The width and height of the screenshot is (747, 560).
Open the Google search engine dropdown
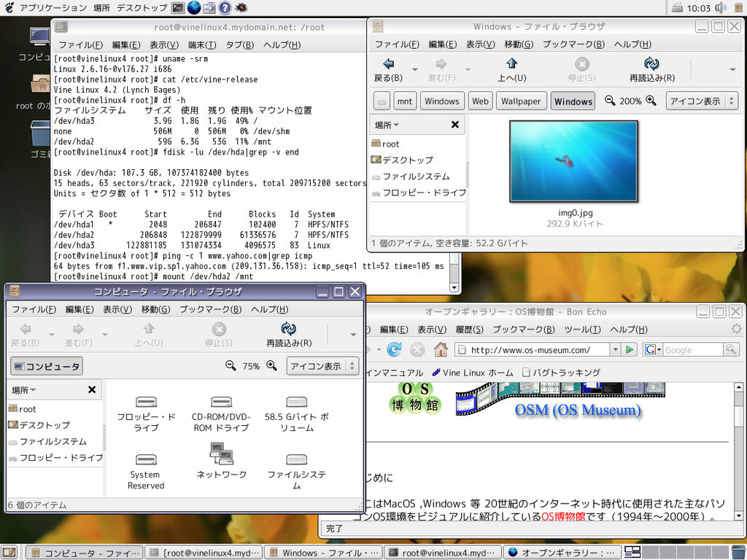[653, 350]
